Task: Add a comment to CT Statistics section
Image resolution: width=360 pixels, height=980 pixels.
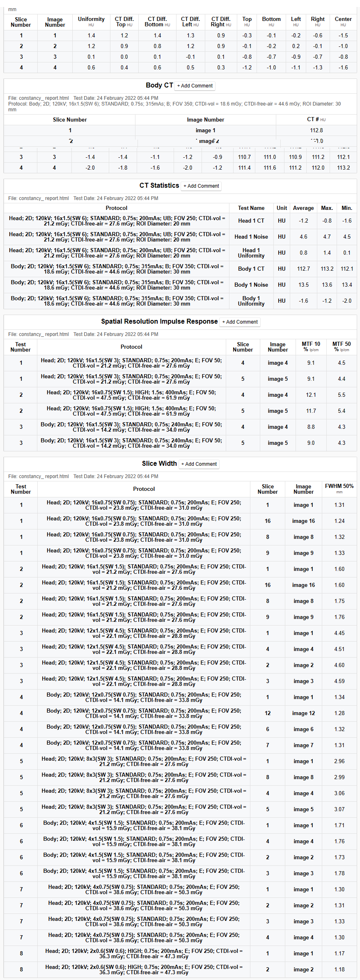Action: pos(201,186)
